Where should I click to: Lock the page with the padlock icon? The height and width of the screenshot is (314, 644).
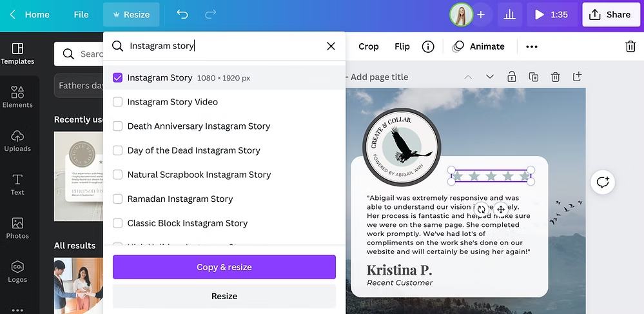point(511,77)
